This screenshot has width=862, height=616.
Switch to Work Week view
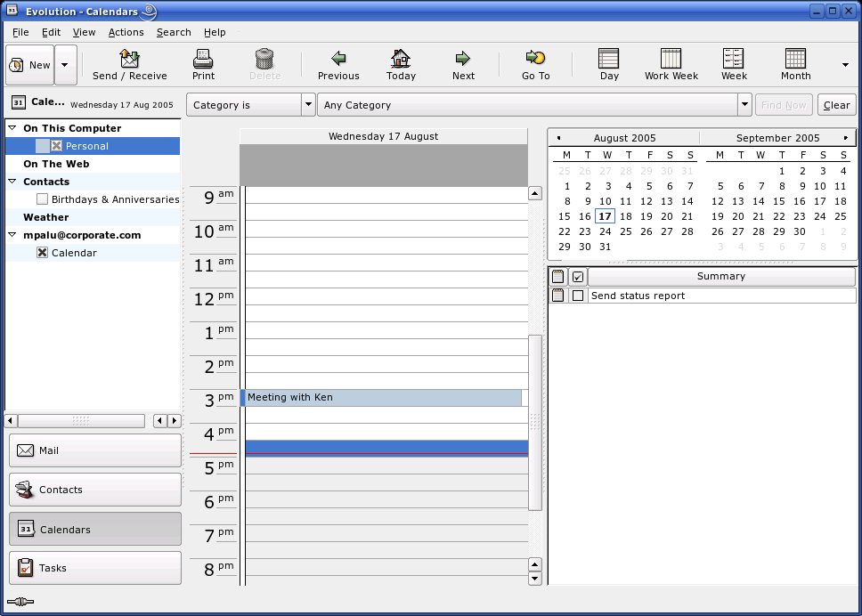tap(671, 63)
